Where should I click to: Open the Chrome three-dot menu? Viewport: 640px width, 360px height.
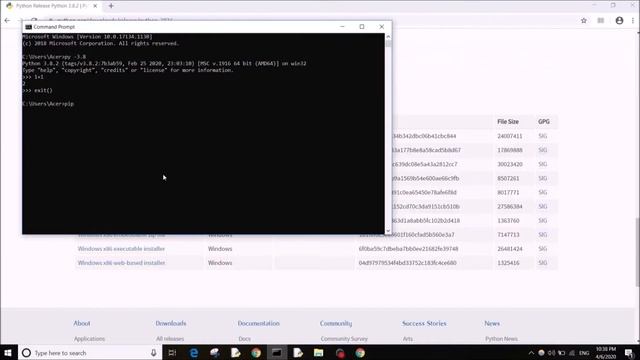coord(633,20)
